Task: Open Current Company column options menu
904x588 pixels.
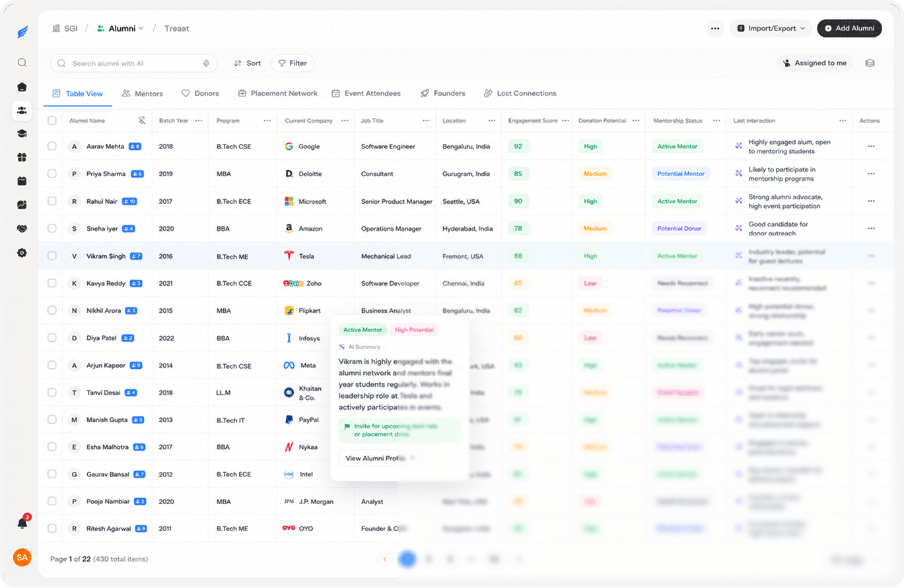Action: pos(345,121)
